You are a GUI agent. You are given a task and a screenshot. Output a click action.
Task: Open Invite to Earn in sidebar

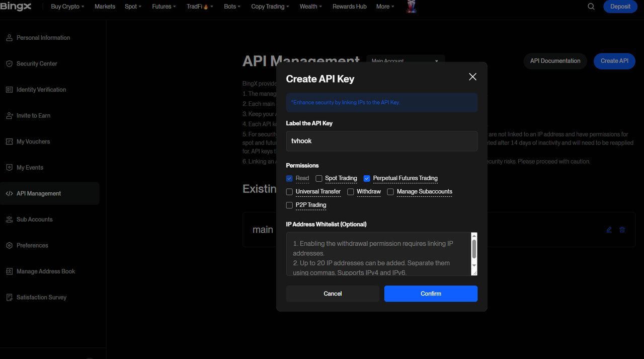pos(33,116)
